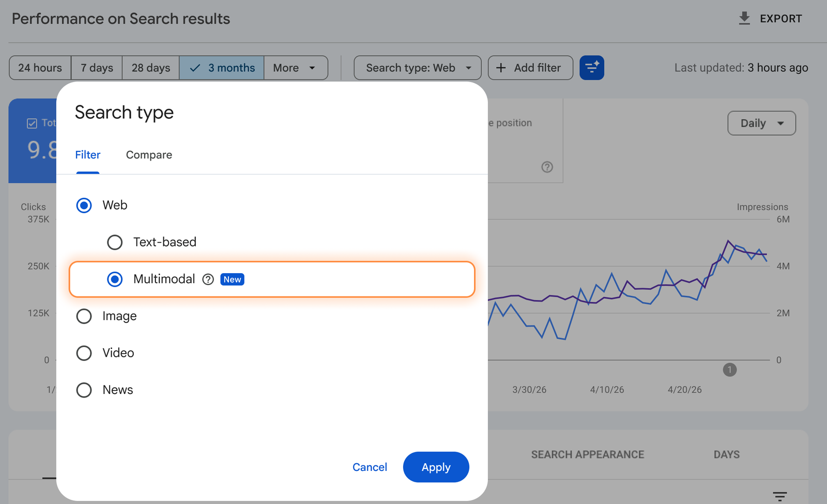Click the Export download icon

click(x=744, y=19)
